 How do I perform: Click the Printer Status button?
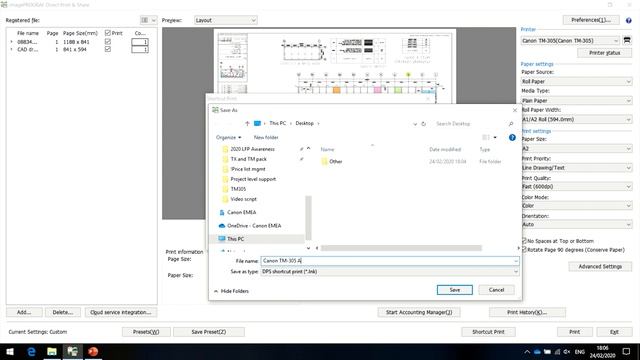click(604, 53)
